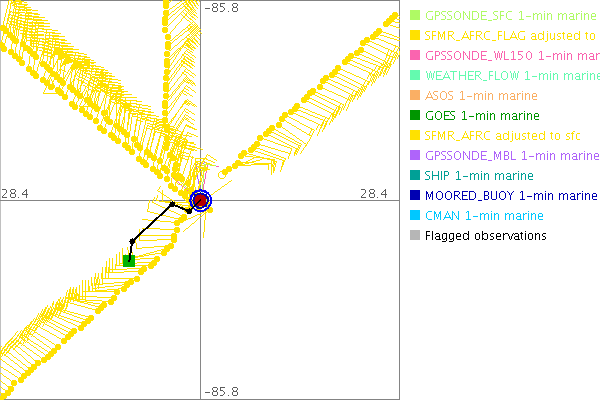Click the cyan CMAN legend swatch
This screenshot has width=600, height=400.
[x=415, y=216]
